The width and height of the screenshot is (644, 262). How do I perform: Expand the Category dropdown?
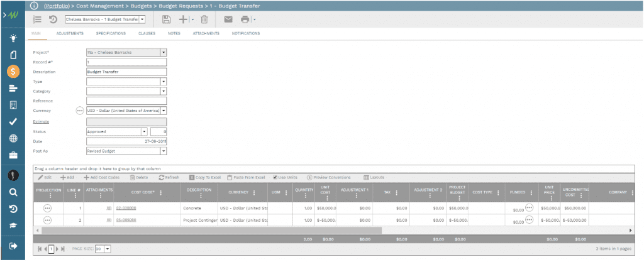[164, 92]
